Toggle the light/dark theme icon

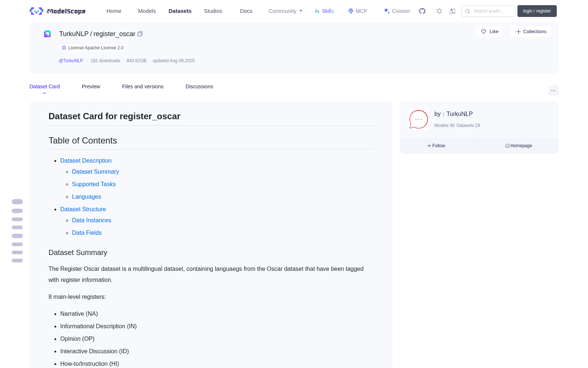click(439, 11)
